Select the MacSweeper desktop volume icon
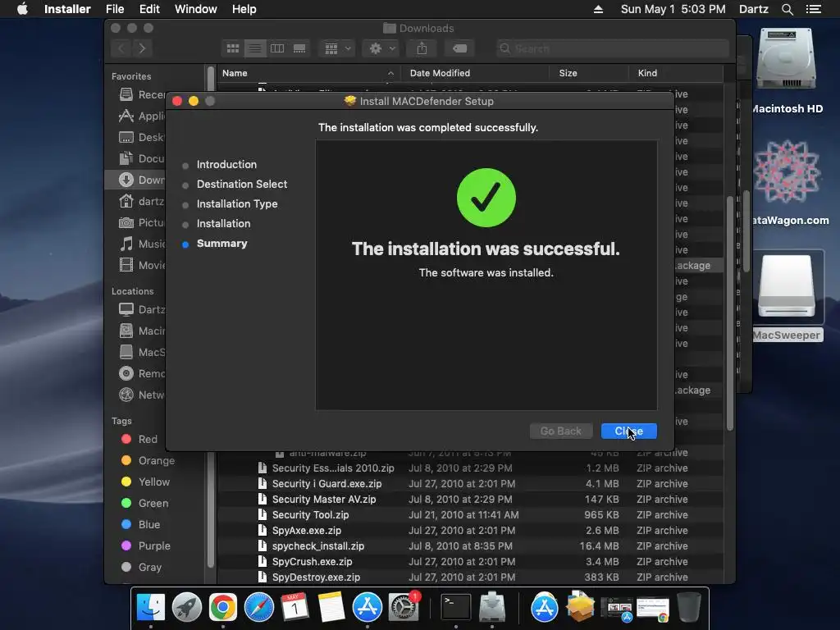 click(x=787, y=285)
